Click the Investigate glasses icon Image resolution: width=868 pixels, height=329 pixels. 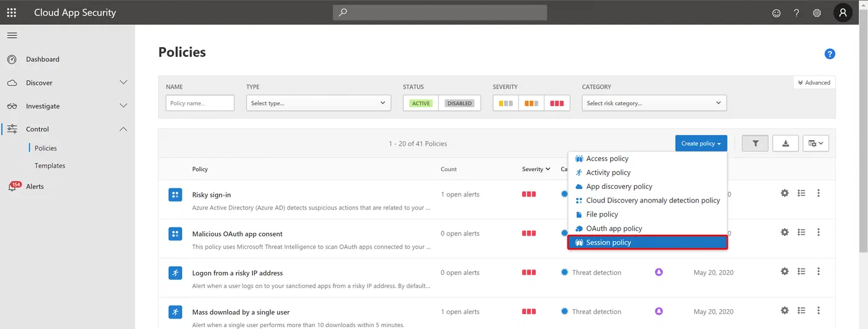tap(12, 107)
